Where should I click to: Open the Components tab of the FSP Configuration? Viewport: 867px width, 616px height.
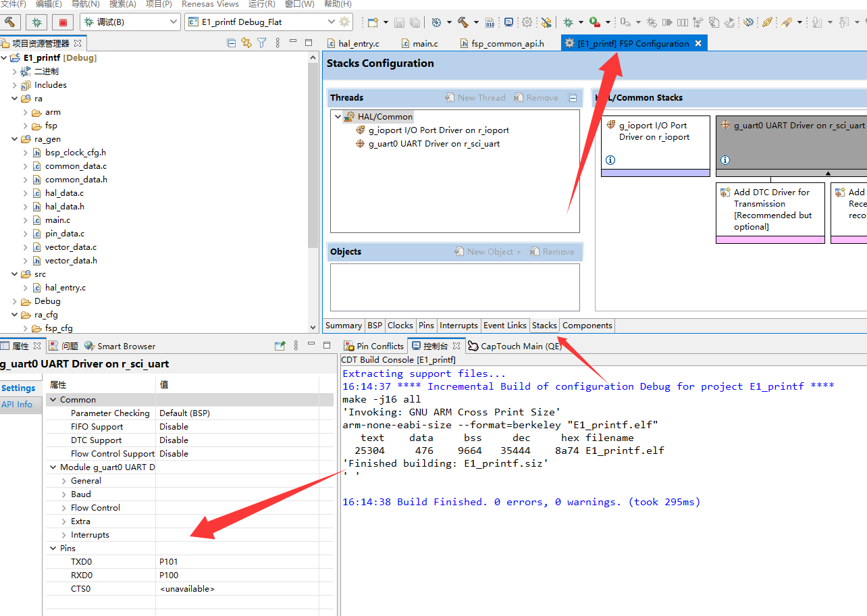pos(587,326)
